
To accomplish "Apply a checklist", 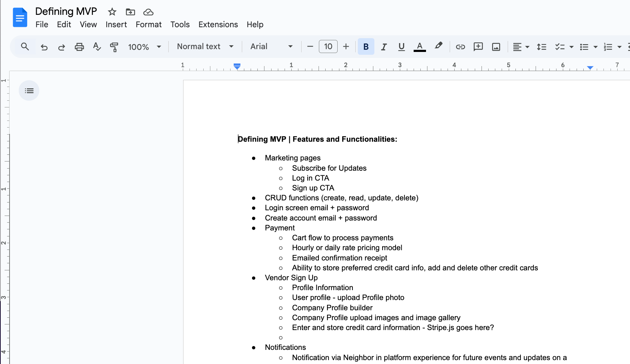I will [x=560, y=47].
